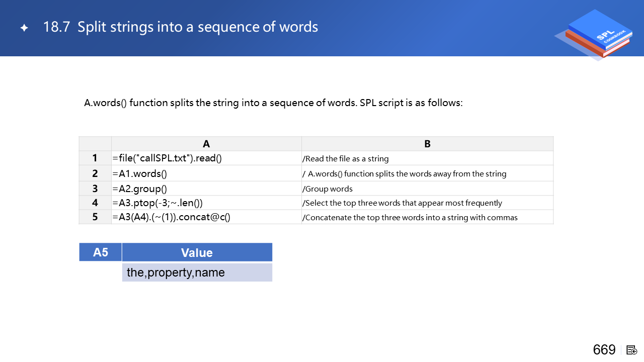Screen dimensions: 644x362
Task: Click the cell containing =file("callSPL.txt").read()
Action: [x=206, y=158]
